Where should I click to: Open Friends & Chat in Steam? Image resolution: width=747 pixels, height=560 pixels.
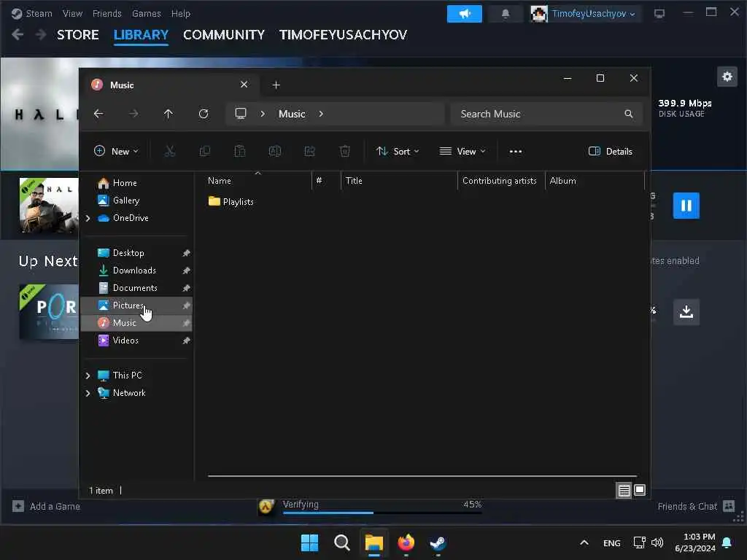(x=696, y=506)
